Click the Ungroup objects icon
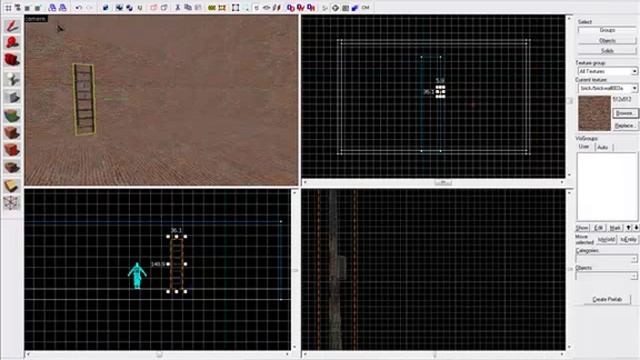Image resolution: width=640 pixels, height=360 pixels. tap(129, 7)
